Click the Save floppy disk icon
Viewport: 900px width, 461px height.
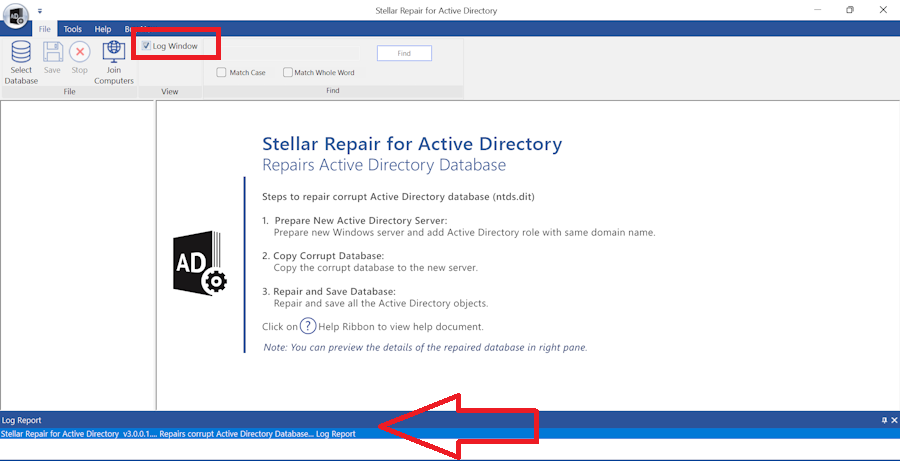pyautogui.click(x=52, y=52)
